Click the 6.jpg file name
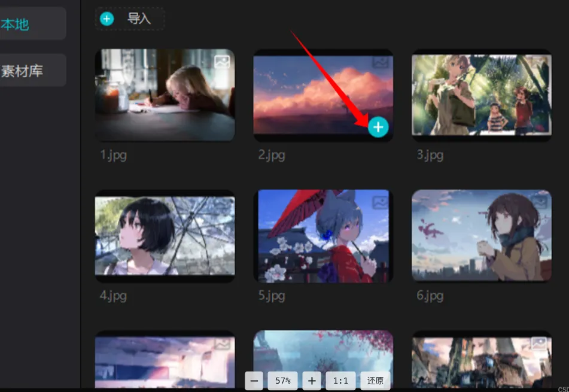The width and height of the screenshot is (569, 392). 430,296
